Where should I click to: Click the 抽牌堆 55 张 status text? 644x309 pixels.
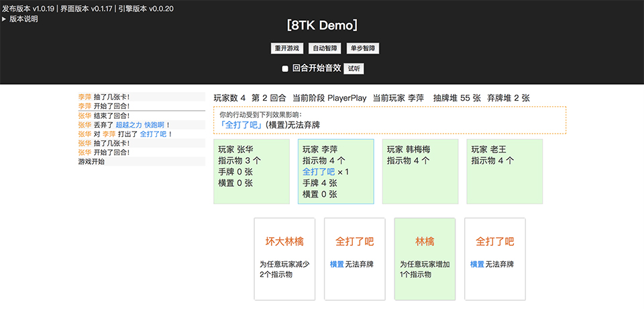(x=457, y=98)
